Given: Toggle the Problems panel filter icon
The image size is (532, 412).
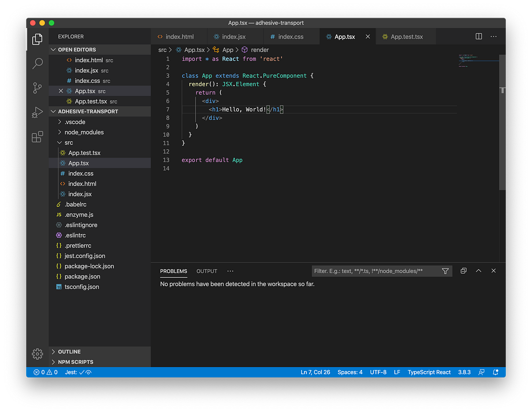Looking at the screenshot, I should click(x=445, y=271).
